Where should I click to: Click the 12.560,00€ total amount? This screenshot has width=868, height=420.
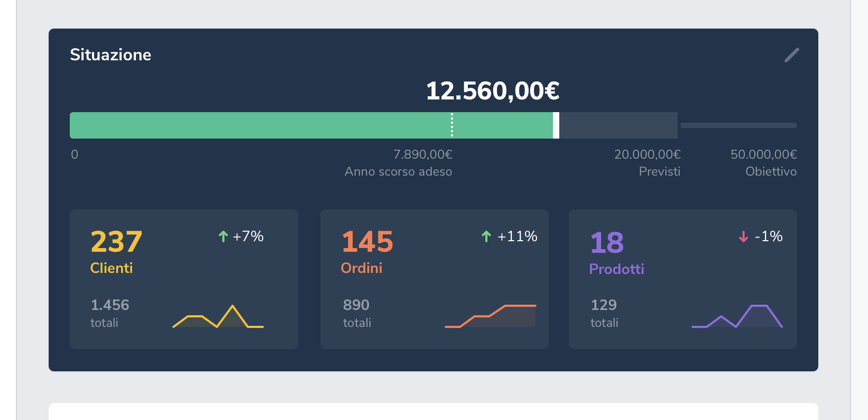click(492, 91)
